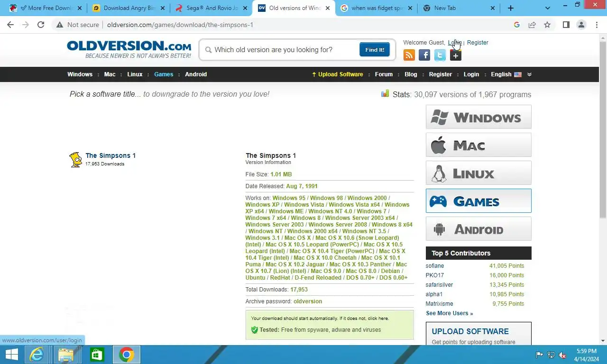Image resolution: width=607 pixels, height=364 pixels.
Task: Open Forum in navigation bar
Action: 384,74
